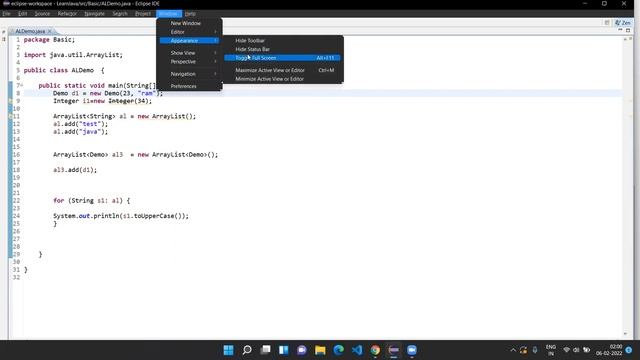Close the ALDemo.java tab
This screenshot has width=640, height=360.
50,31
